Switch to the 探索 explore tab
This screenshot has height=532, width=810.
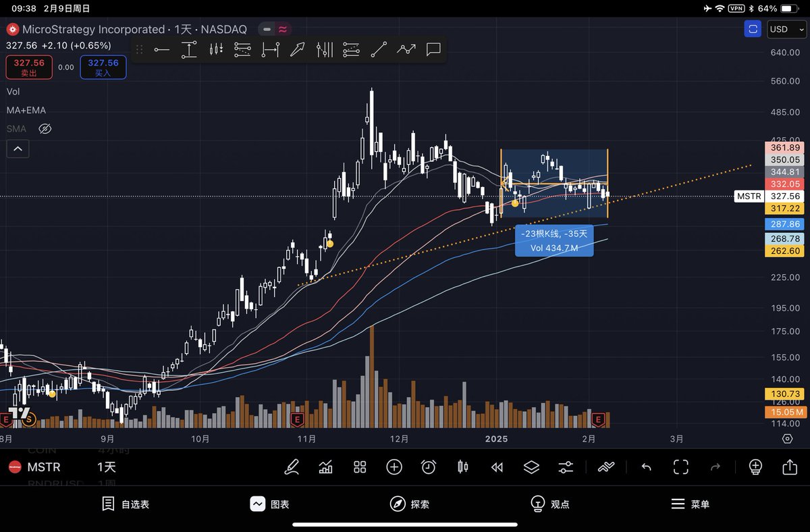pyautogui.click(x=410, y=504)
